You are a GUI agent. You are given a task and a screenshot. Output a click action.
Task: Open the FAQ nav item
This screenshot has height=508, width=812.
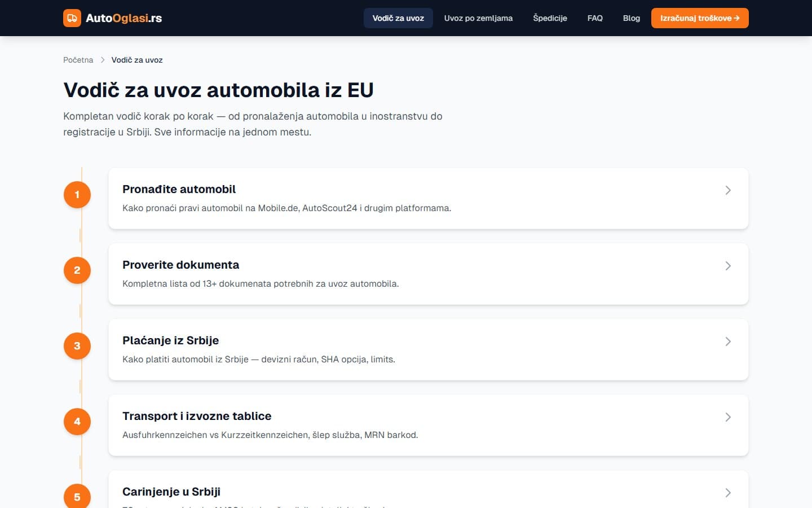point(595,18)
